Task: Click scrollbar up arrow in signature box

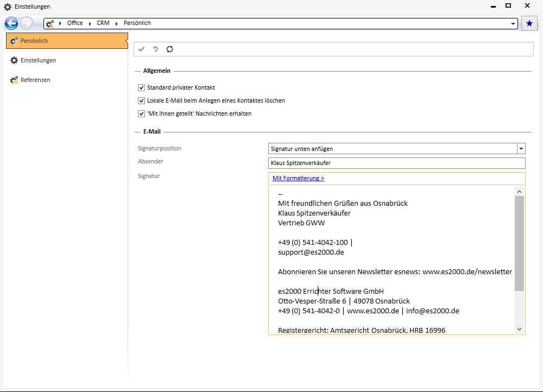Action: [x=519, y=192]
